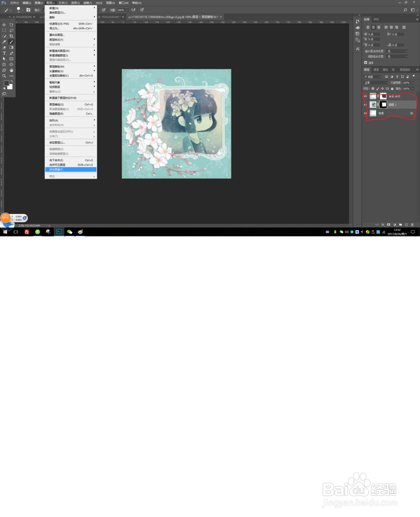The height and width of the screenshot is (517, 420).
Task: Open brush preset picker dropdown
Action: 23,10
